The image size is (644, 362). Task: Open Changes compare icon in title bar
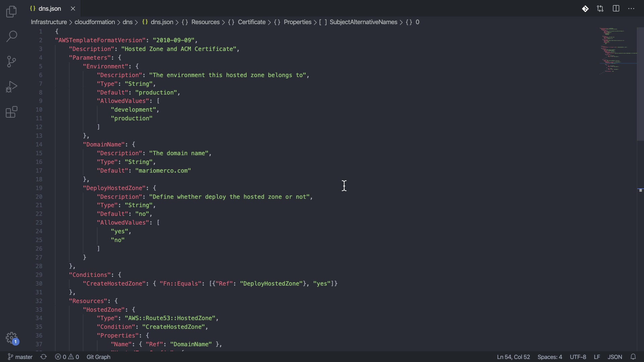[600, 9]
